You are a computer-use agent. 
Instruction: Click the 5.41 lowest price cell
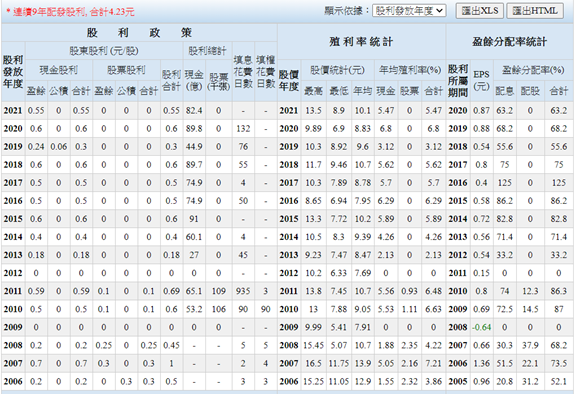339,327
